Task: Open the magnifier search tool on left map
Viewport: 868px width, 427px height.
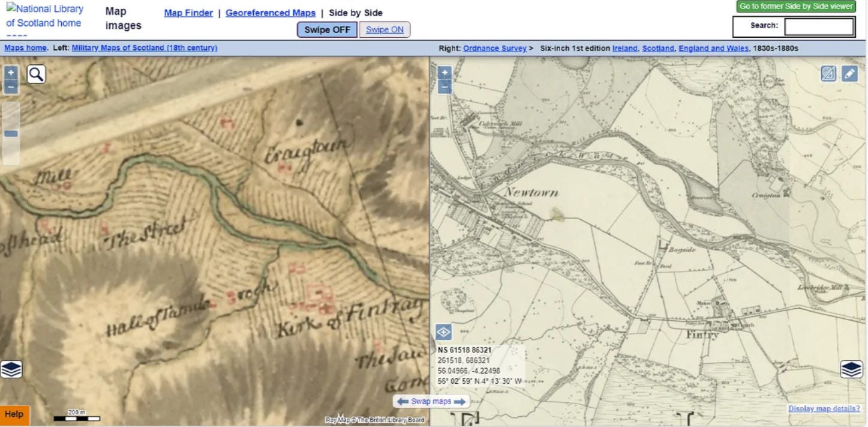Action: click(x=36, y=74)
